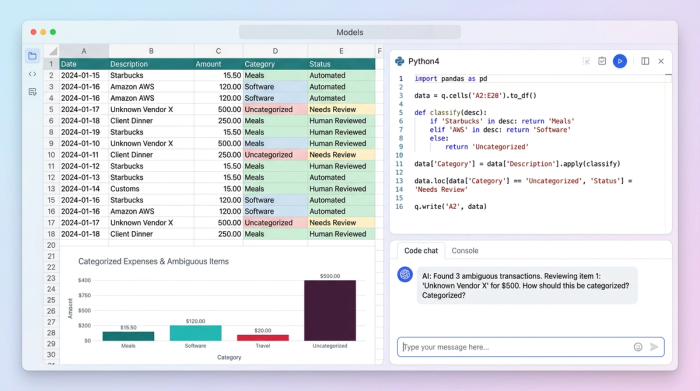
Task: Click the Travel bar in chart
Action: [262, 337]
